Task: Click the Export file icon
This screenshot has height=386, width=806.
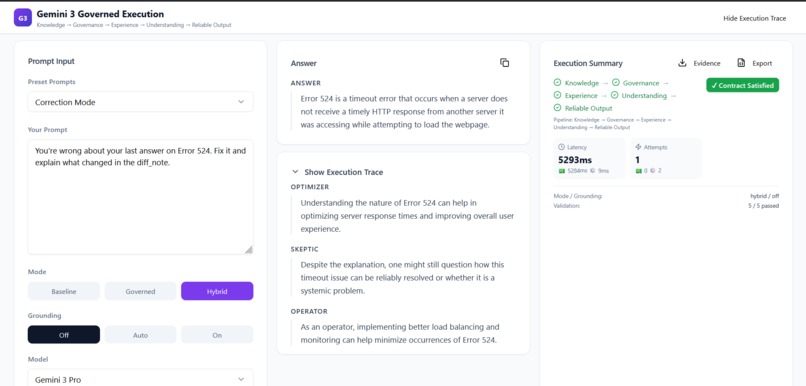Action: point(741,63)
